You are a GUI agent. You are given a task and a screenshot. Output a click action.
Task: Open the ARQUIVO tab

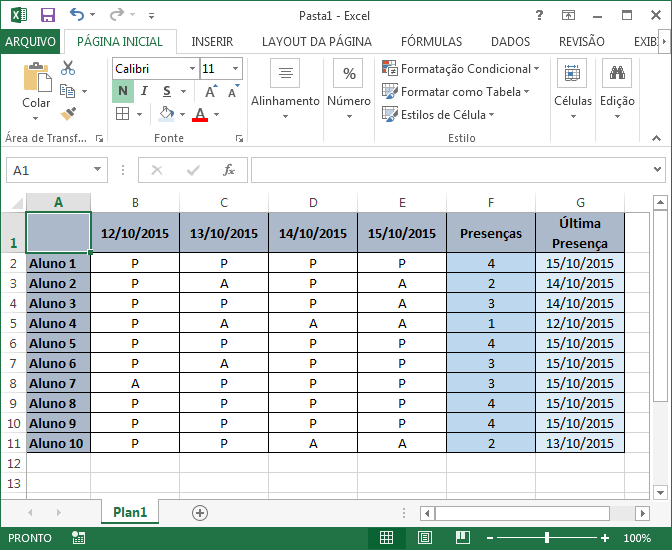[x=30, y=42]
